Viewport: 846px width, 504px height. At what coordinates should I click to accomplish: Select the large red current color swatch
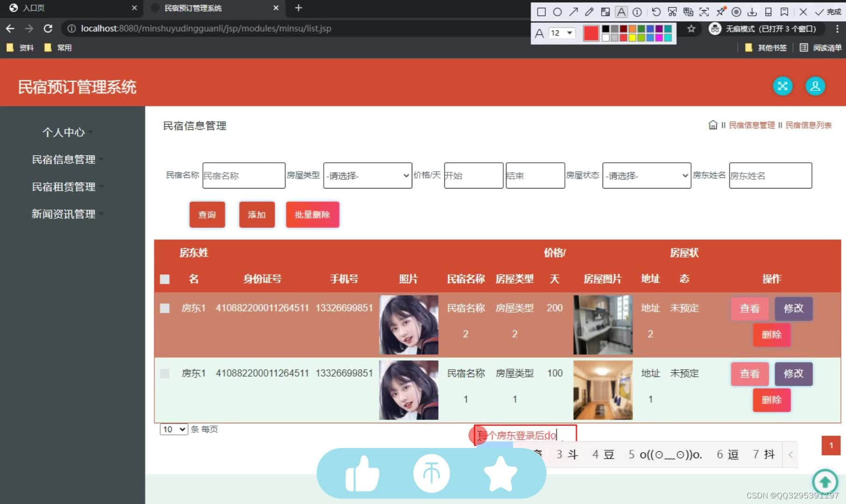tap(591, 33)
